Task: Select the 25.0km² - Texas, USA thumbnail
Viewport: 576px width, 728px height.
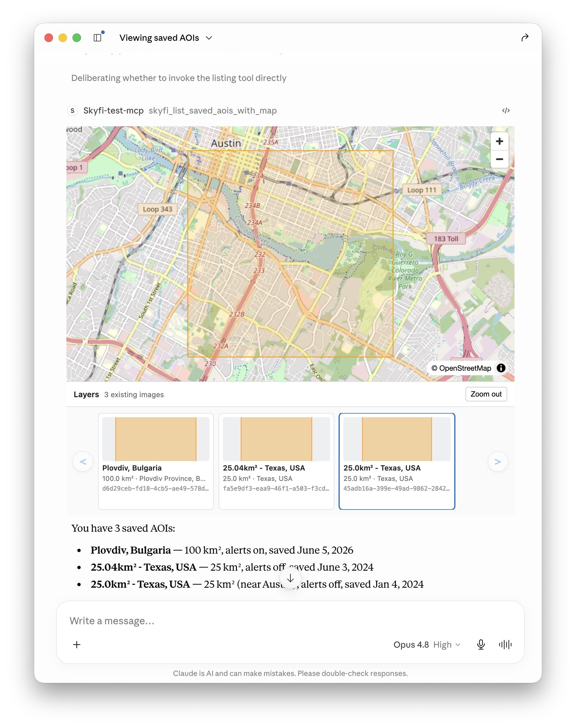Action: pyautogui.click(x=397, y=439)
